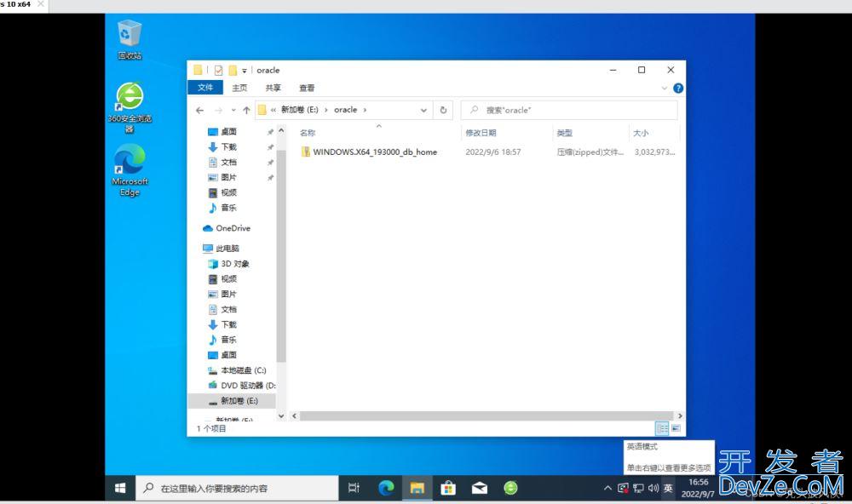This screenshot has height=504, width=852.
Task: Open the 360 secure browser desktop shortcut
Action: pyautogui.click(x=130, y=107)
